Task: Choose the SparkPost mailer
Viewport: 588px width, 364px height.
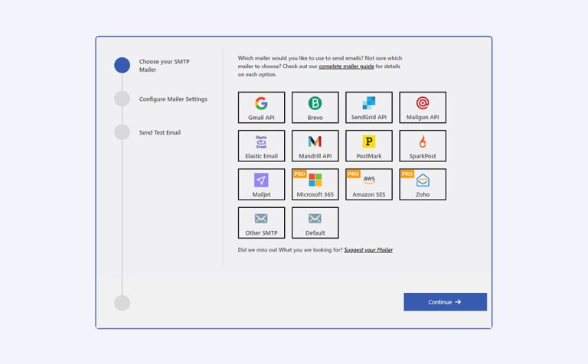Action: [423, 146]
